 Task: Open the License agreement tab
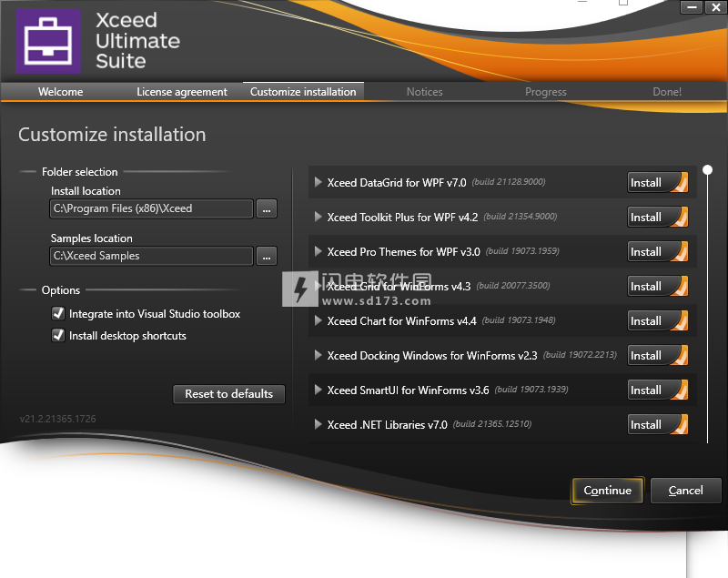coord(182,92)
